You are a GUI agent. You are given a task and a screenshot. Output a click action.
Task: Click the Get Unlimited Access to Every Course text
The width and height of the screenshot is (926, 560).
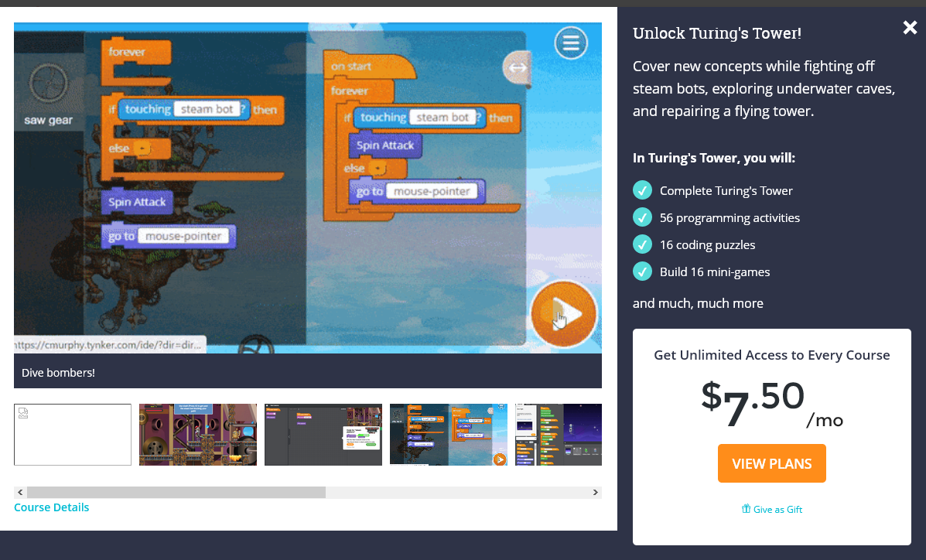coord(771,355)
